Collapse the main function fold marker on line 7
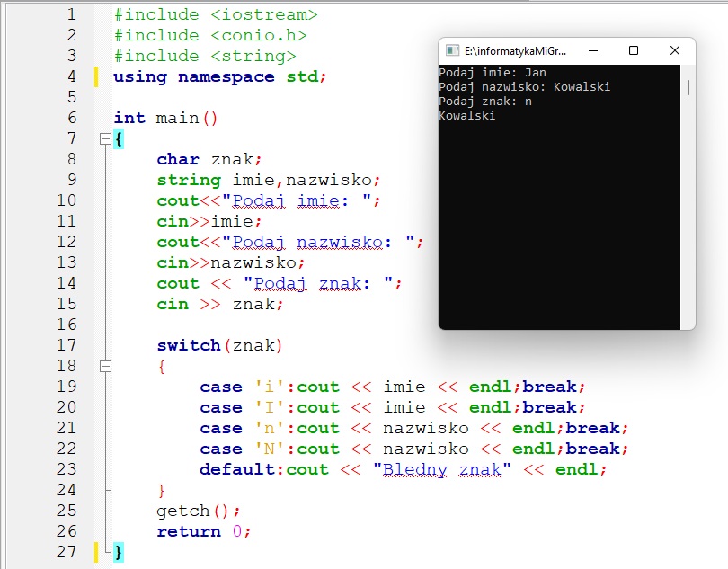 (105, 139)
